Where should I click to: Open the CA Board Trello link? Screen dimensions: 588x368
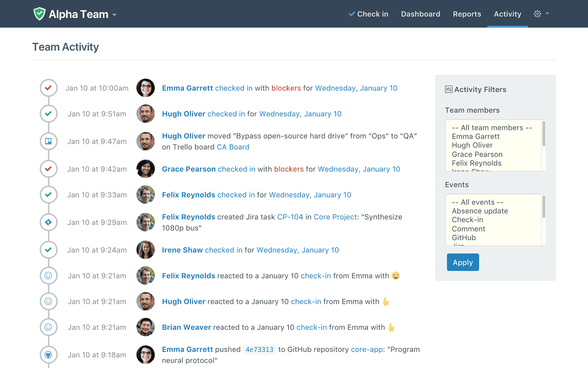[233, 147]
